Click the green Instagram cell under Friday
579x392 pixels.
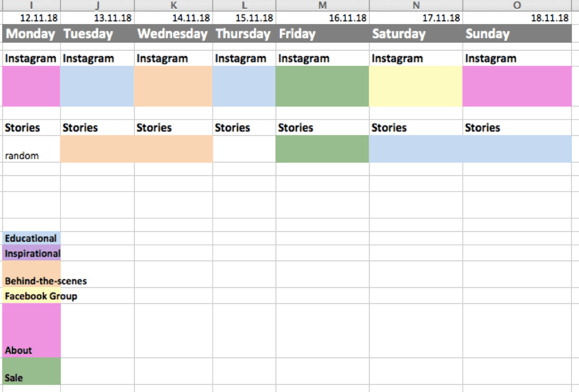point(322,86)
